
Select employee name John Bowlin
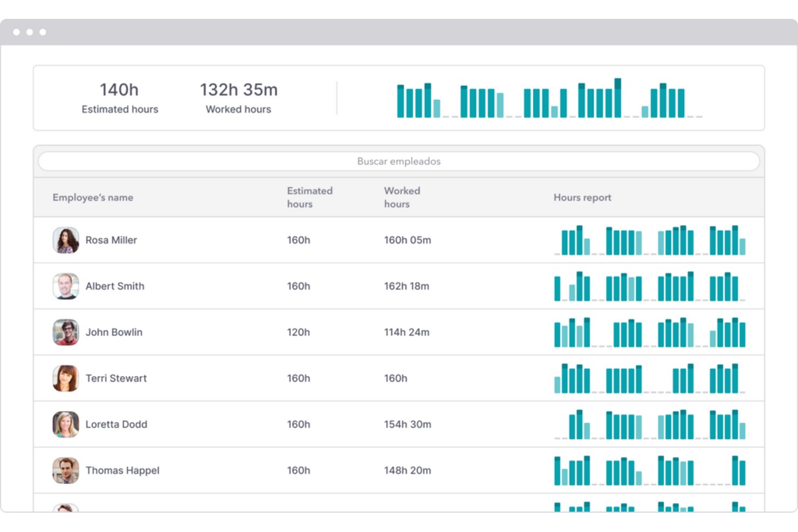click(114, 332)
